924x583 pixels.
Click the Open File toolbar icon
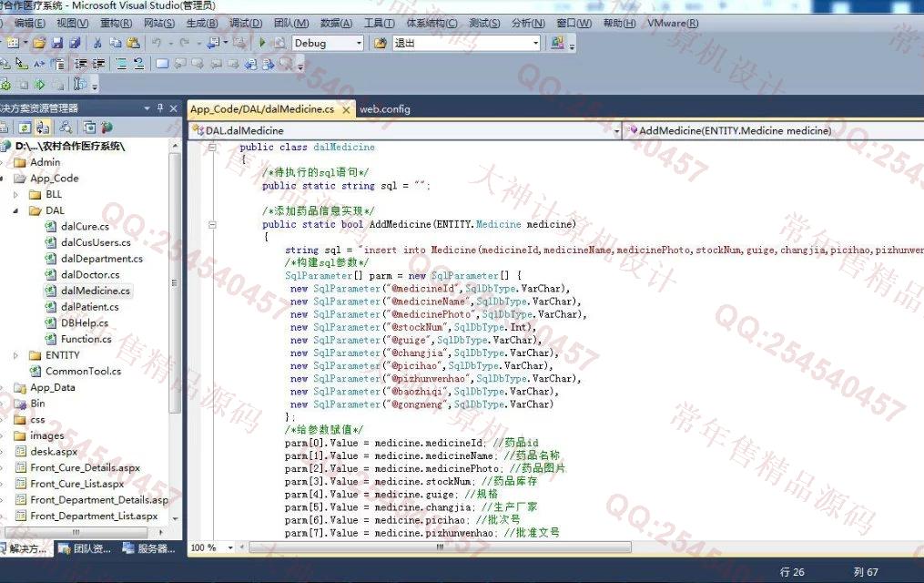click(x=39, y=43)
